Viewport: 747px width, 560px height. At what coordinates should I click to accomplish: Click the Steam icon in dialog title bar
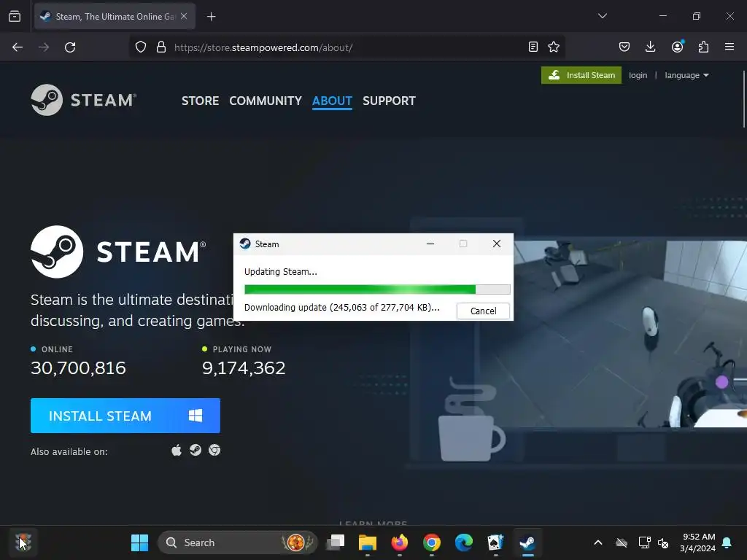coord(245,244)
